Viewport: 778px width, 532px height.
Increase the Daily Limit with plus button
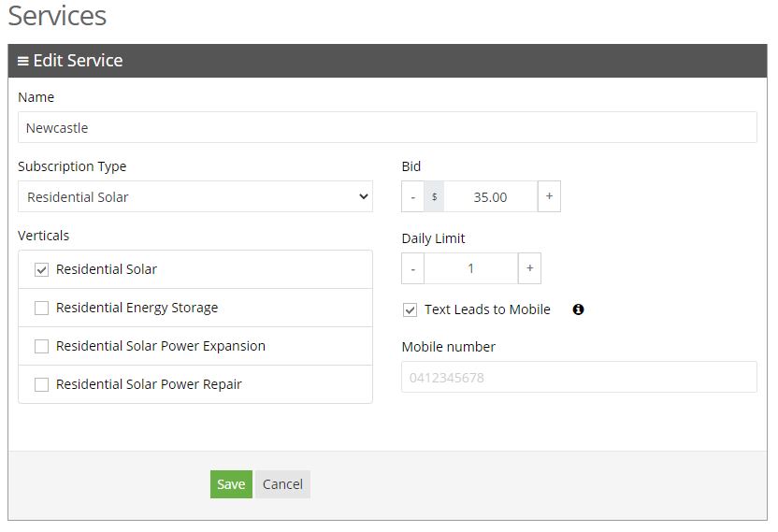(x=530, y=268)
